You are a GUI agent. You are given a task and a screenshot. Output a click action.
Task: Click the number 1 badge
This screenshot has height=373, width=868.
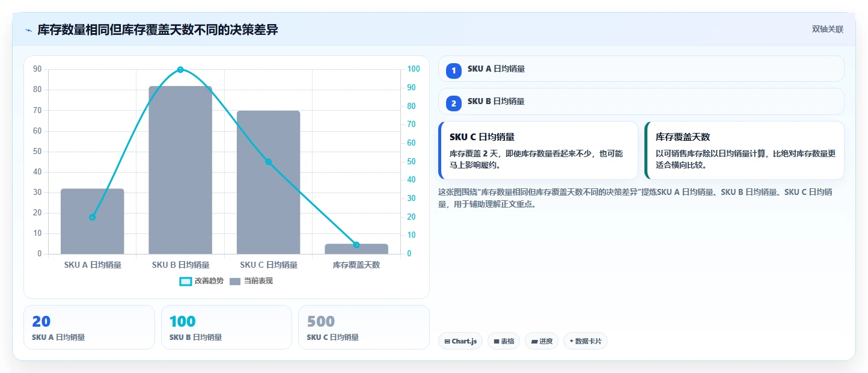click(x=454, y=71)
